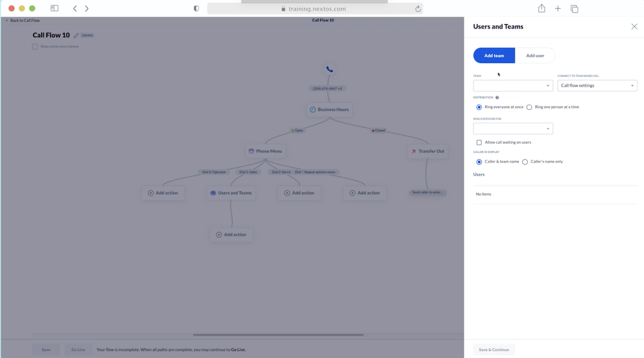The image size is (644, 358).
Task: Click the privacy shield icon in Safari
Action: coord(196,8)
